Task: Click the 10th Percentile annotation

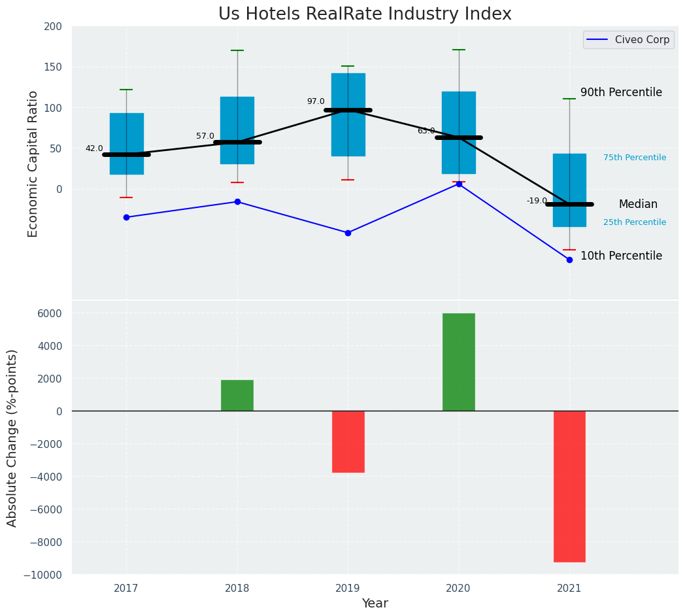Action: pos(621,256)
